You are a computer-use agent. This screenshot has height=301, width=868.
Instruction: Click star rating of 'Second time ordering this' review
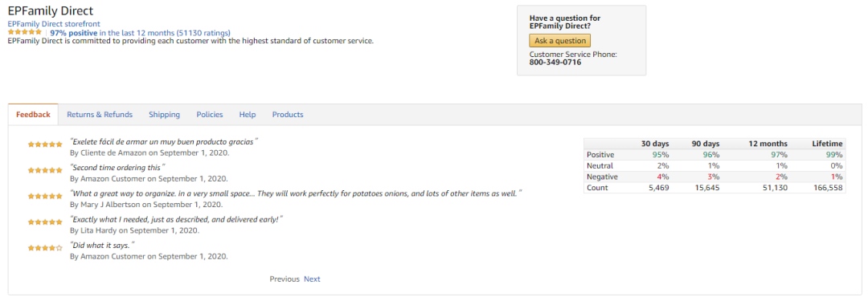pos(45,170)
